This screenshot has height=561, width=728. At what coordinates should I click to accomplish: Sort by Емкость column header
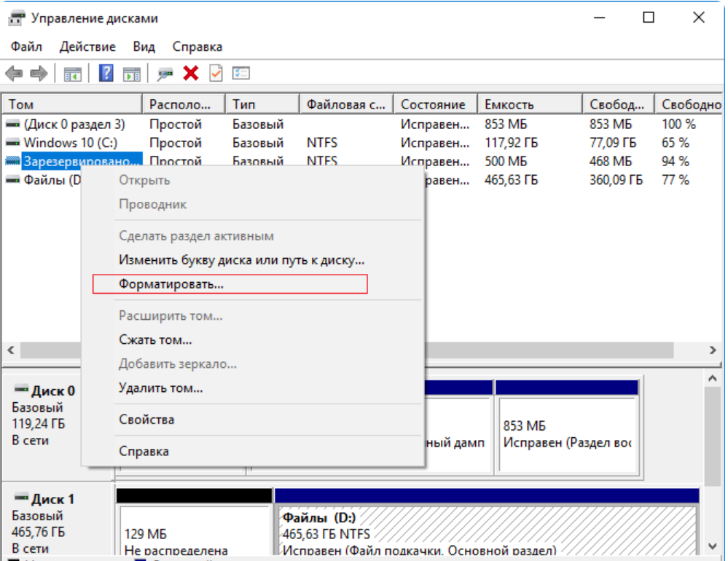509,105
